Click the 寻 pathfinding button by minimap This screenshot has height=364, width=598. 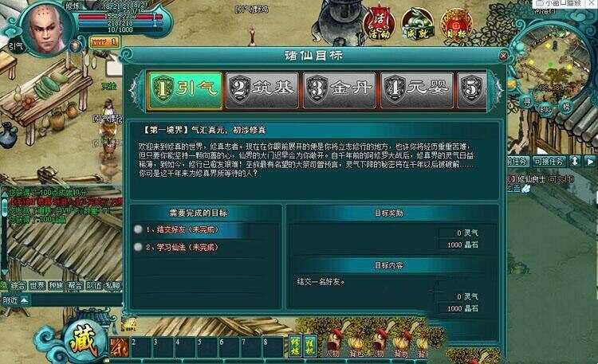(527, 102)
